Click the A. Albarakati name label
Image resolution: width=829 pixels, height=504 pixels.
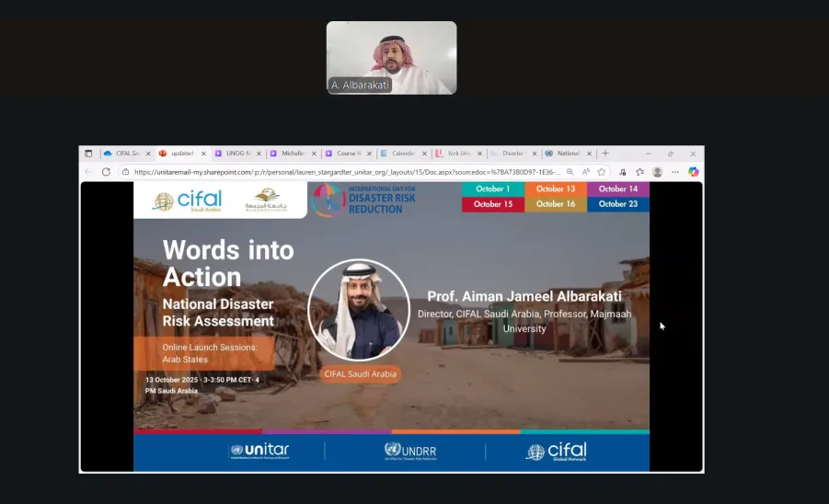click(360, 85)
